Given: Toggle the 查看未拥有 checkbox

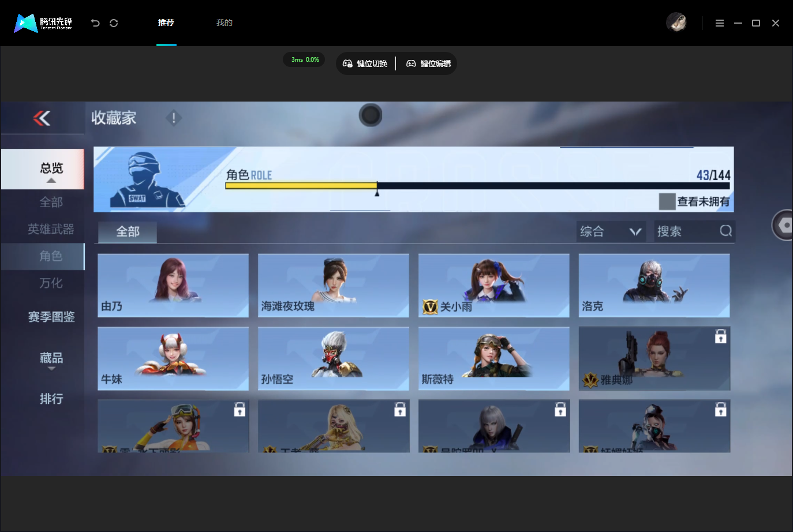Looking at the screenshot, I should tap(667, 201).
